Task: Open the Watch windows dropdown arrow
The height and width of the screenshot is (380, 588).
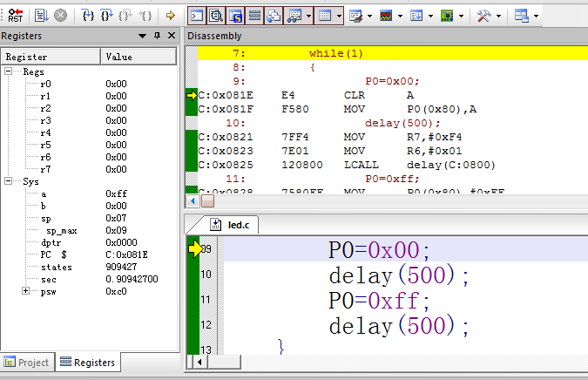Action: [308, 16]
